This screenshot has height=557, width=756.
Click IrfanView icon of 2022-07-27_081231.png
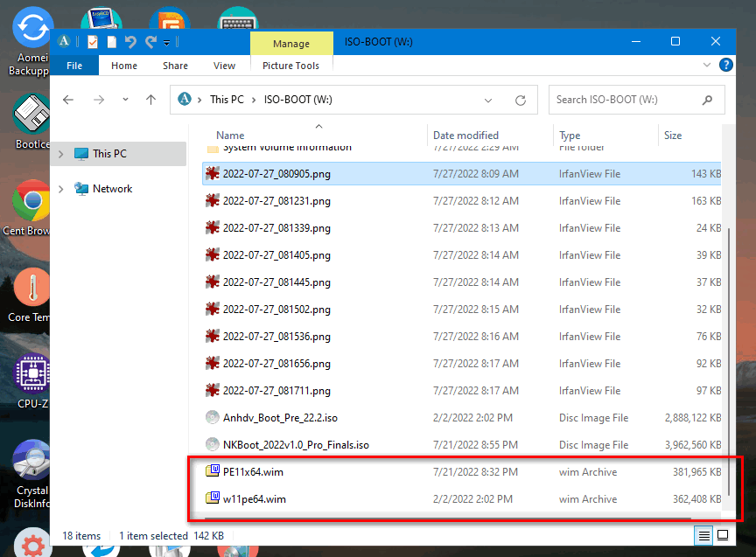coord(212,200)
